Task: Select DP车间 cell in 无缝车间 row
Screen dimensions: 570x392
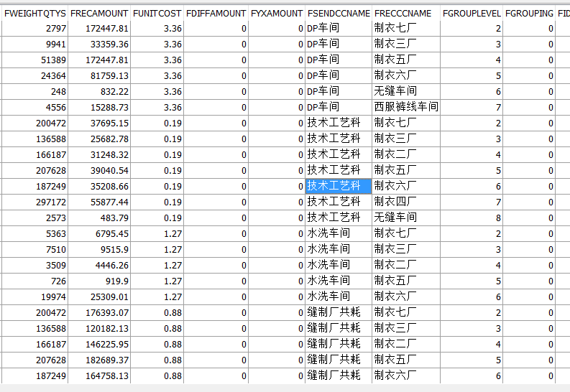Action: [x=339, y=91]
